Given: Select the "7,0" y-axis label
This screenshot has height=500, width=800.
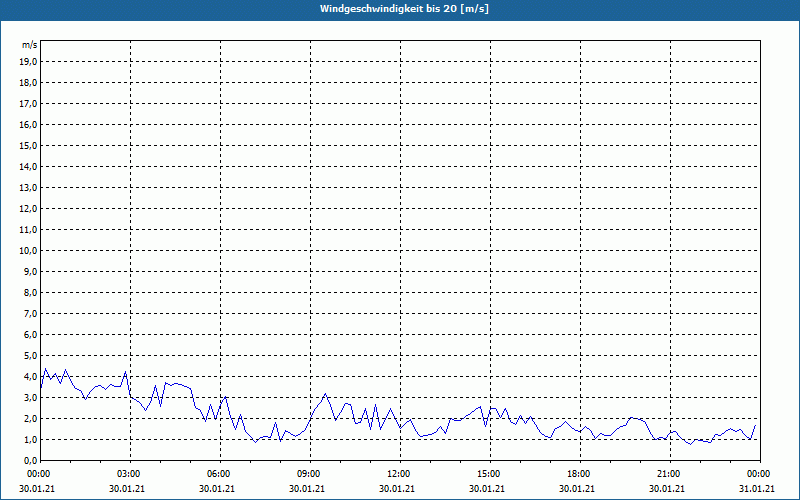Looking at the screenshot, I should pos(30,313).
